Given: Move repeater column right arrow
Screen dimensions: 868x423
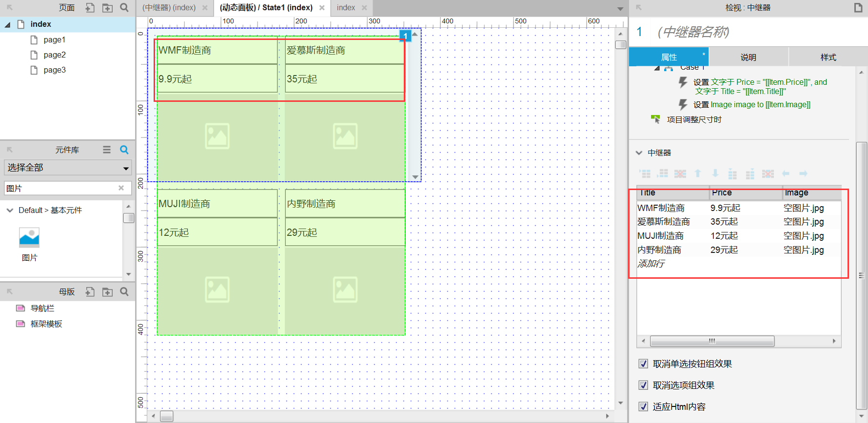Looking at the screenshot, I should [803, 173].
